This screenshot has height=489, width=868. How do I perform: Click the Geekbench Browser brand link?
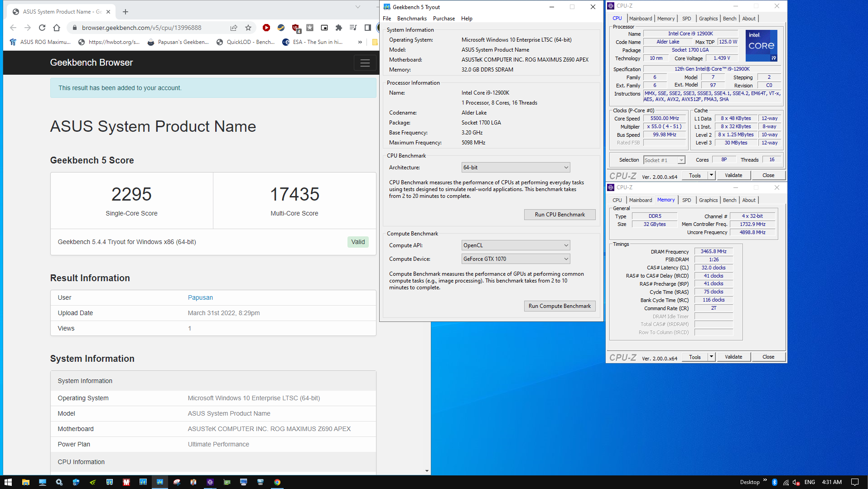tap(92, 63)
